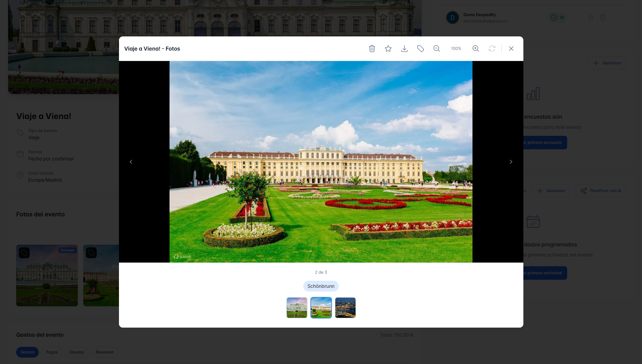
Task: Mark the Schönbrunn photo as favorite
Action: [388, 49]
